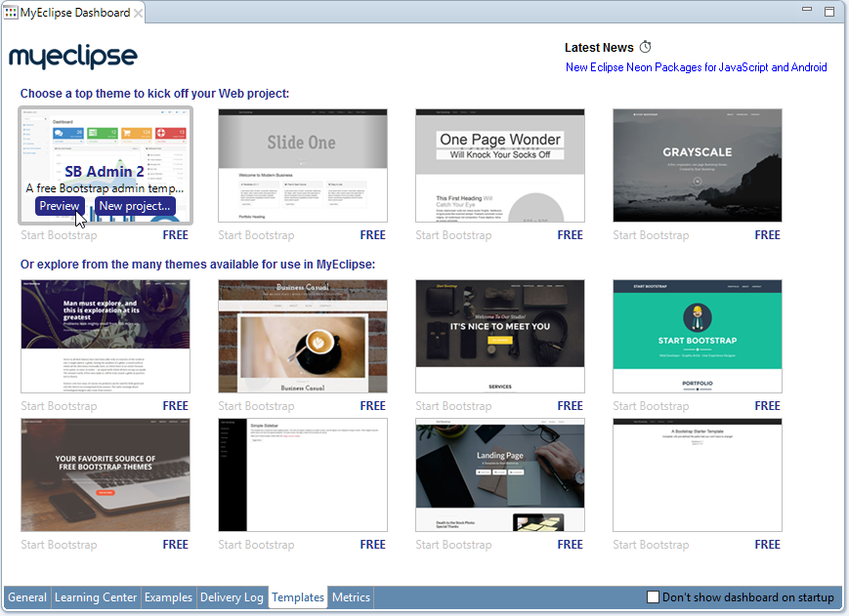Switch to the General tab

(26, 596)
